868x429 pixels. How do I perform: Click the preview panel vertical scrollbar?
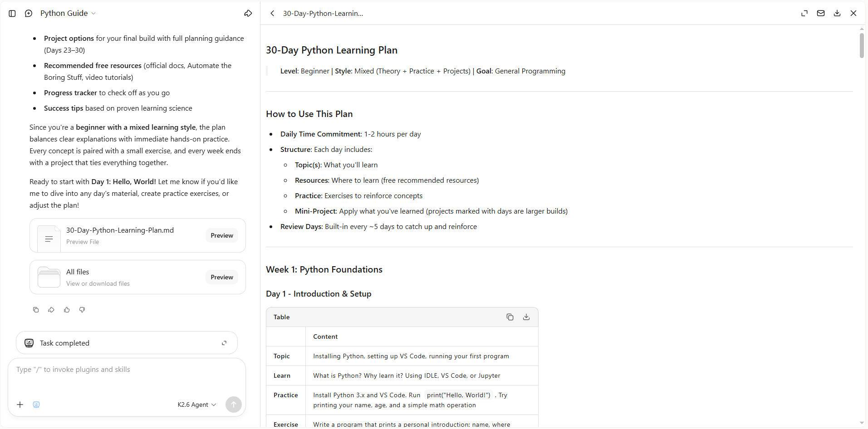coord(862,45)
